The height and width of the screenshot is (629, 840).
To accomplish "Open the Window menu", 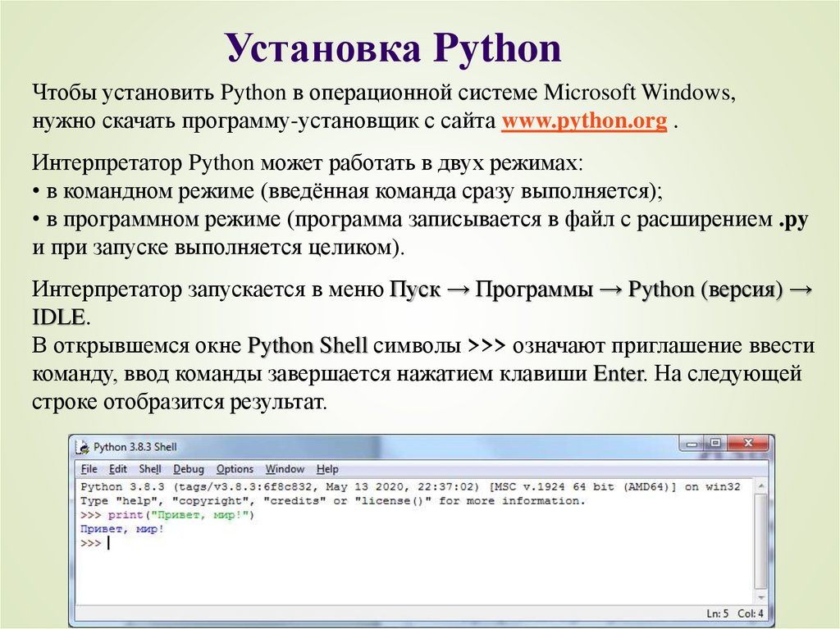I will tap(285, 469).
